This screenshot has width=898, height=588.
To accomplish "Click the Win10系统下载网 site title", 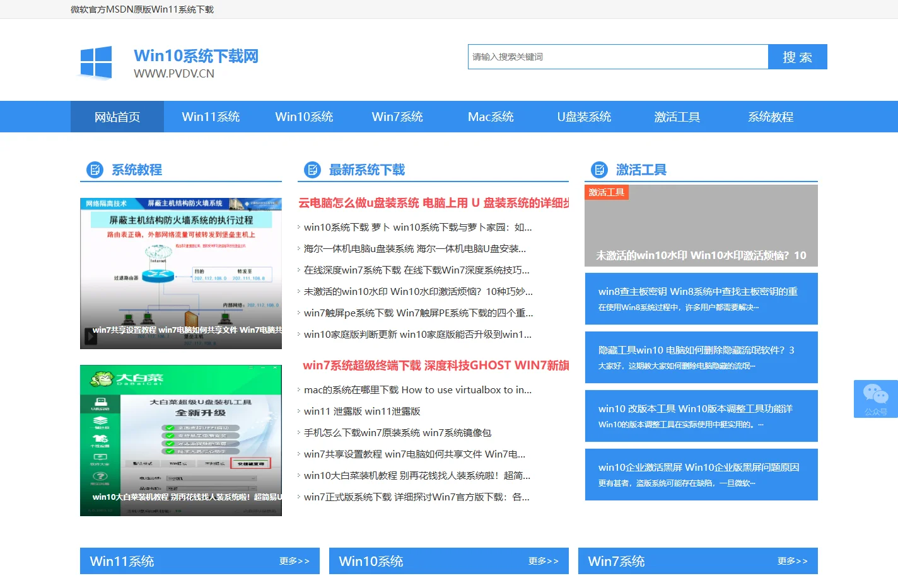I will (196, 56).
